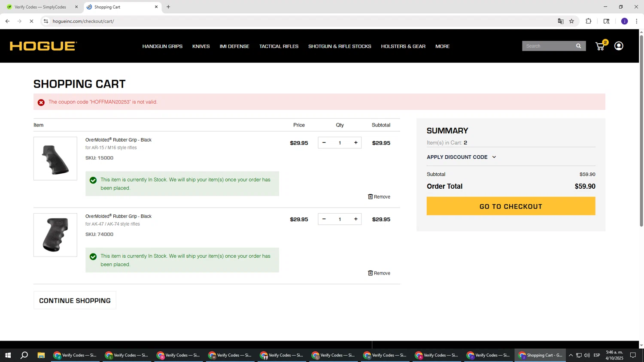Open File Explorer from taskbar
The width and height of the screenshot is (644, 362).
coord(41,355)
